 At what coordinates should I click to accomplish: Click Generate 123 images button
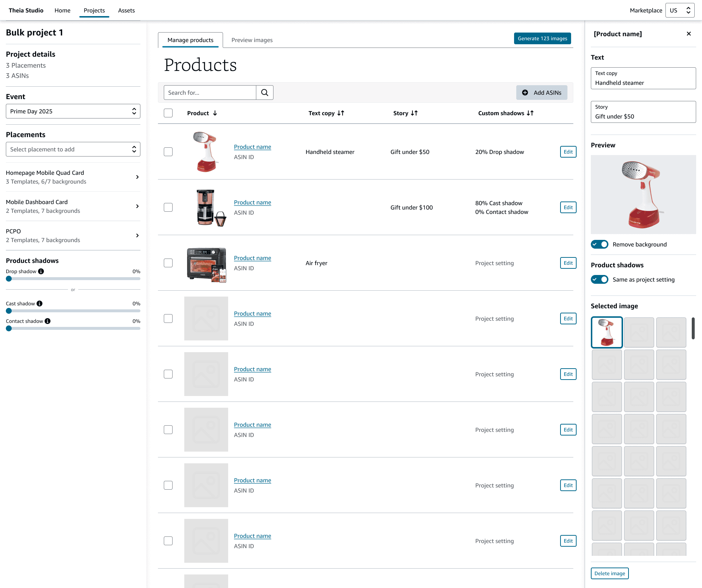point(543,38)
